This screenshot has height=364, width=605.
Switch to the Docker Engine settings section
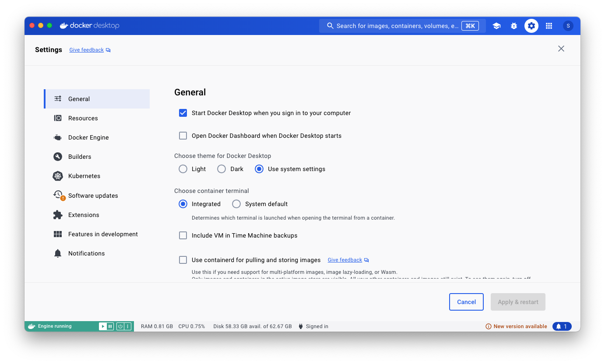pos(88,137)
